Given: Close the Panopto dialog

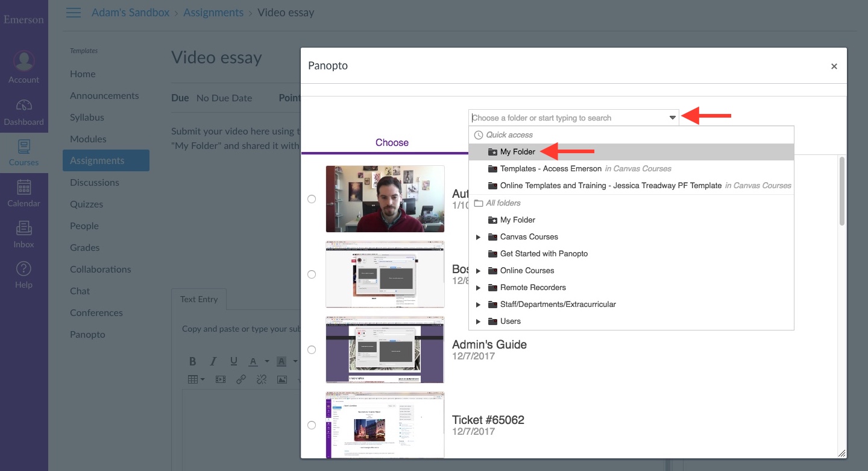Looking at the screenshot, I should (834, 66).
